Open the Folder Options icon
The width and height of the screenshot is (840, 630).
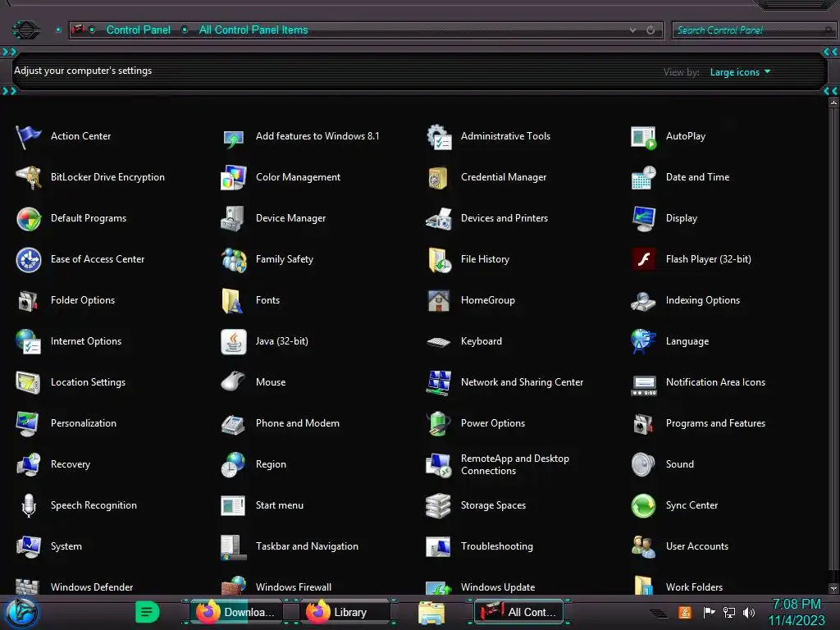coord(29,300)
